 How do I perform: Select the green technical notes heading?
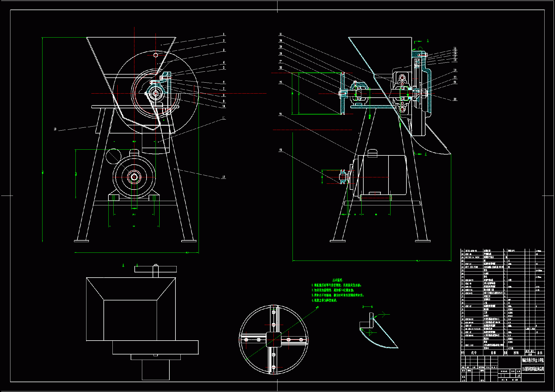[x=337, y=280]
